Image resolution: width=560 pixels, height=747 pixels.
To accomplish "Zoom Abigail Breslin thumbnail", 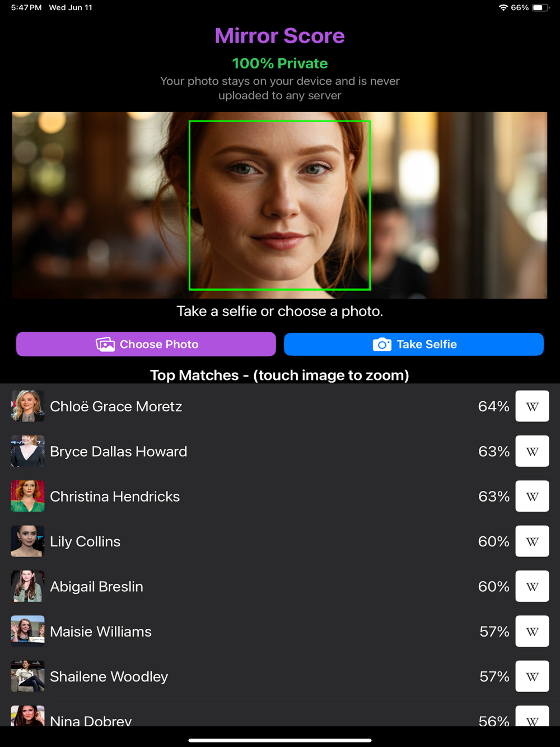I will tap(27, 586).
